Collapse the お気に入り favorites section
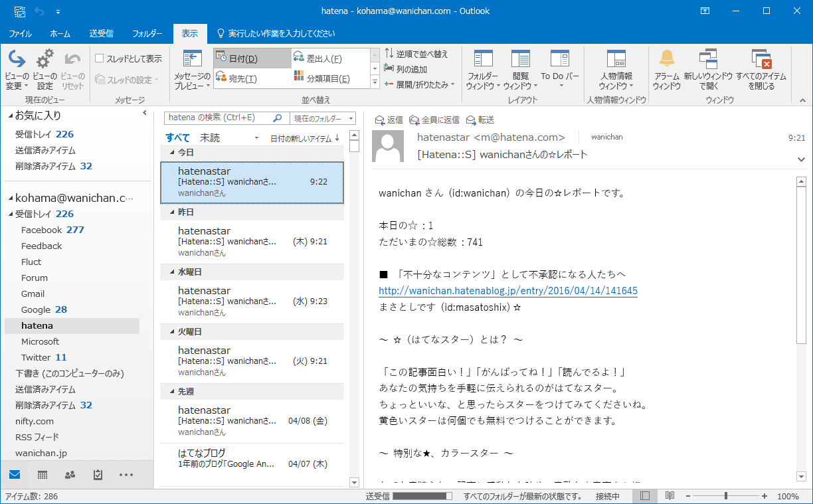The width and height of the screenshot is (813, 504). [11, 116]
